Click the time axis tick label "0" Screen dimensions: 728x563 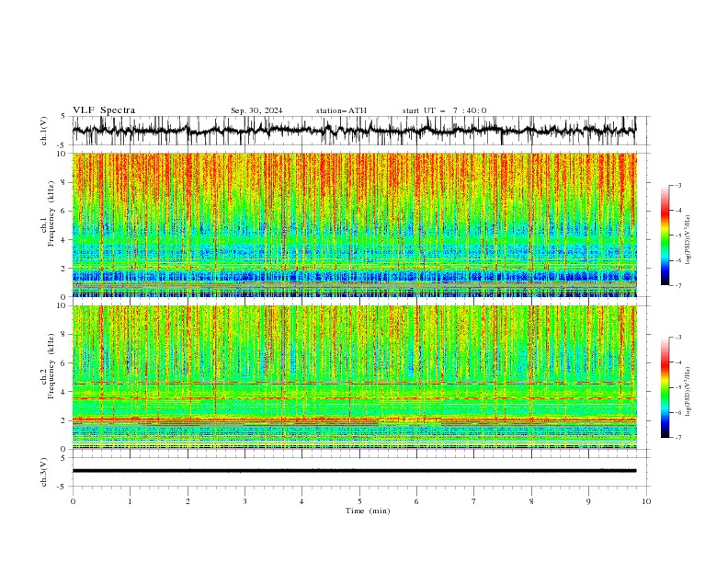click(73, 501)
